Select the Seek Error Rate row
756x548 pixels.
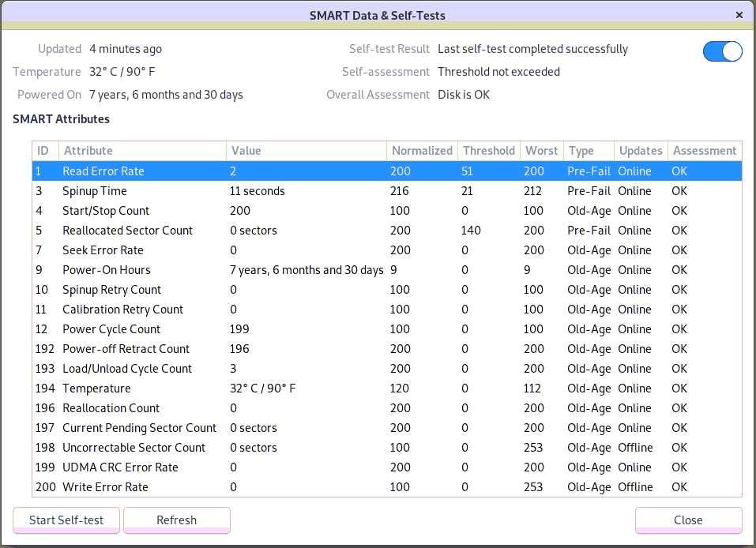386,250
